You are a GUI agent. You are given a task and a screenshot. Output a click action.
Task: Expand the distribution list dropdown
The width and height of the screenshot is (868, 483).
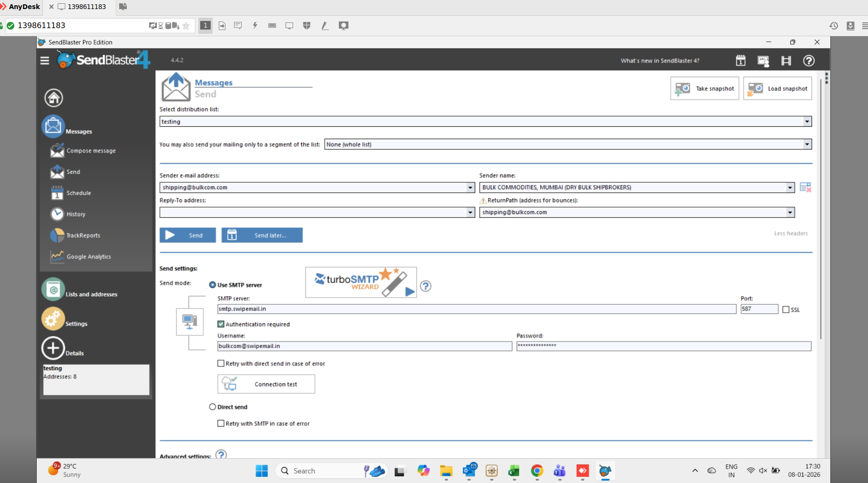pos(807,122)
